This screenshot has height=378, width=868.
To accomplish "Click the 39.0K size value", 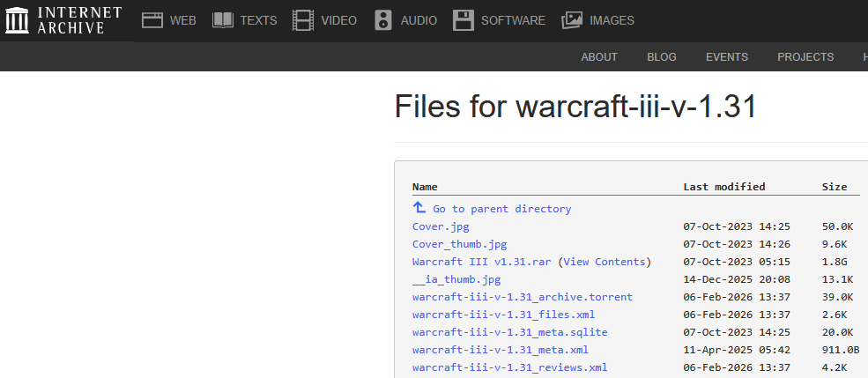I will [x=837, y=297].
